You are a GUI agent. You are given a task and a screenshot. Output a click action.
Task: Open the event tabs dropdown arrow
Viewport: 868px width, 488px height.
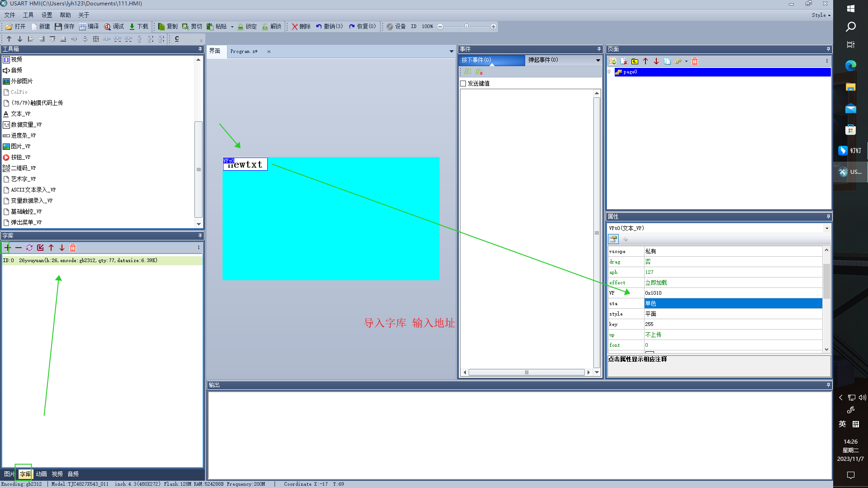click(598, 60)
